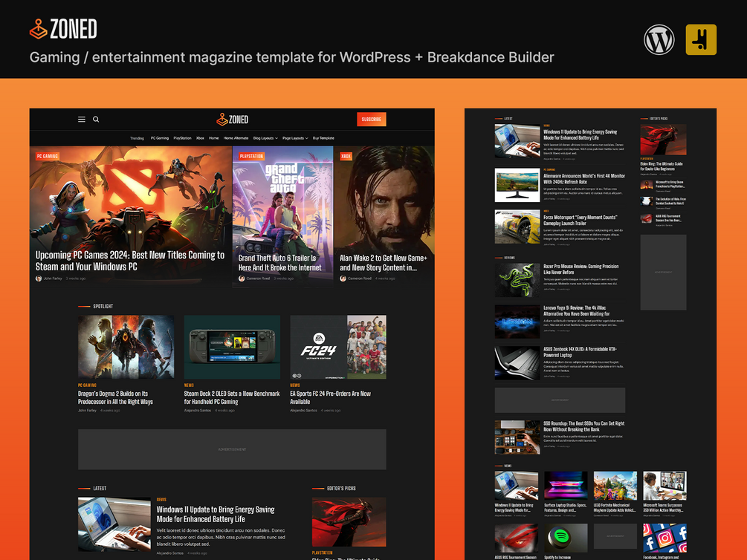The image size is (747, 560).
Task: Click the Spotify logo thumbnail
Action: pyautogui.click(x=566, y=538)
